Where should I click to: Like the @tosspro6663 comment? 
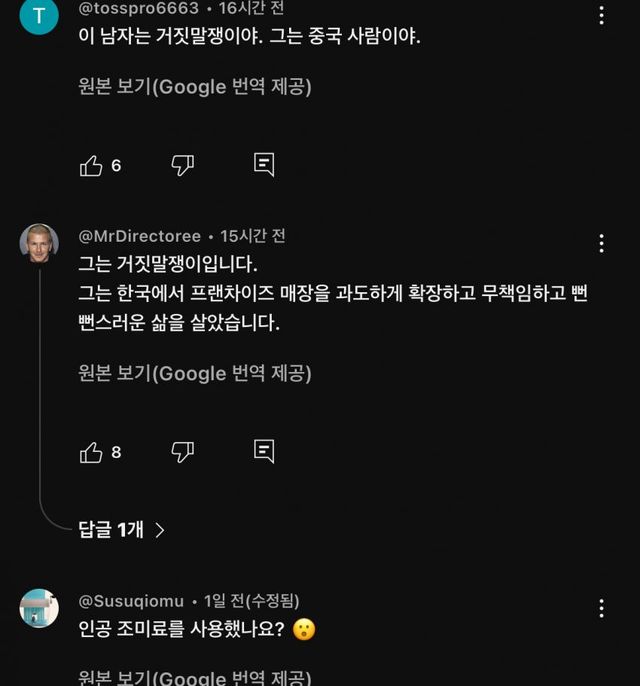click(91, 166)
